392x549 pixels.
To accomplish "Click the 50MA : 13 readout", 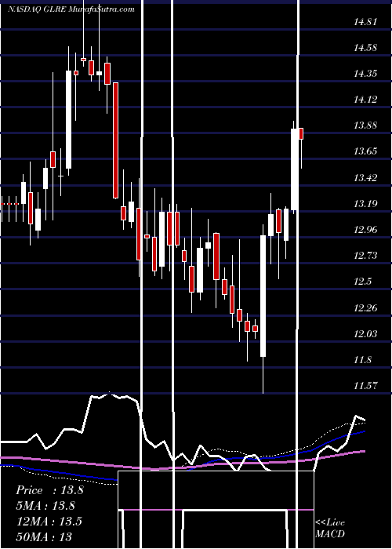I will (44, 536).
